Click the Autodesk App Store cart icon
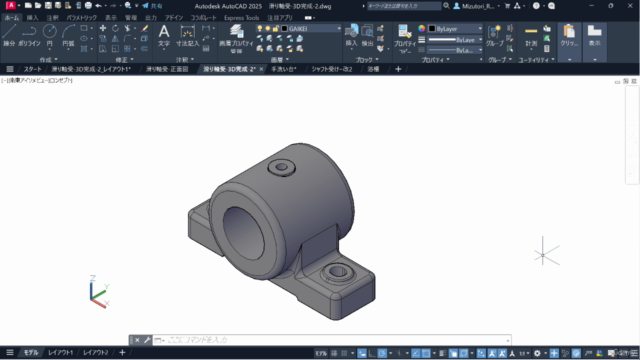Screen dimensions: 640x360 point(507,6)
